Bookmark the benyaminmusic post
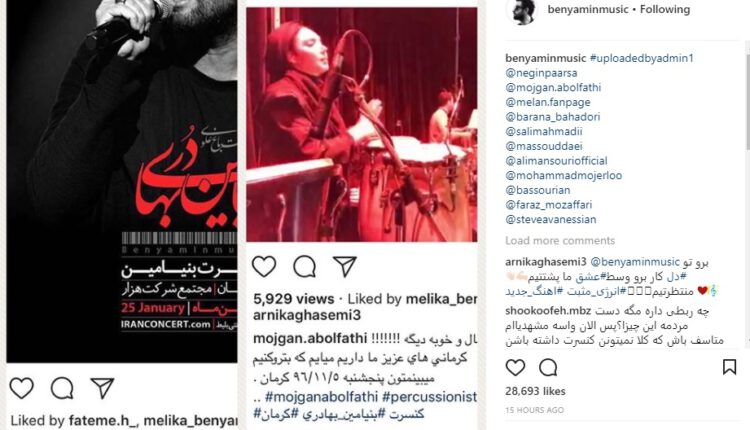Screen dimensions: 750x430 click(729, 367)
